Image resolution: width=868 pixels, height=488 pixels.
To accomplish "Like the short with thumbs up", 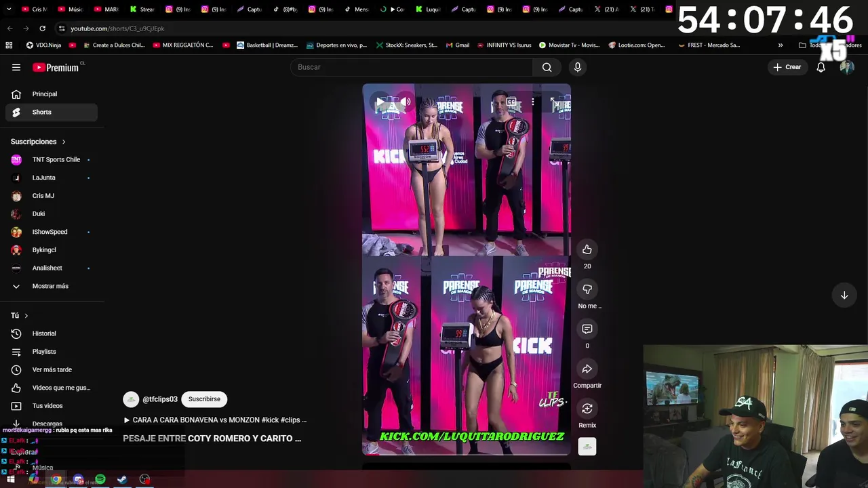I will pyautogui.click(x=587, y=249).
